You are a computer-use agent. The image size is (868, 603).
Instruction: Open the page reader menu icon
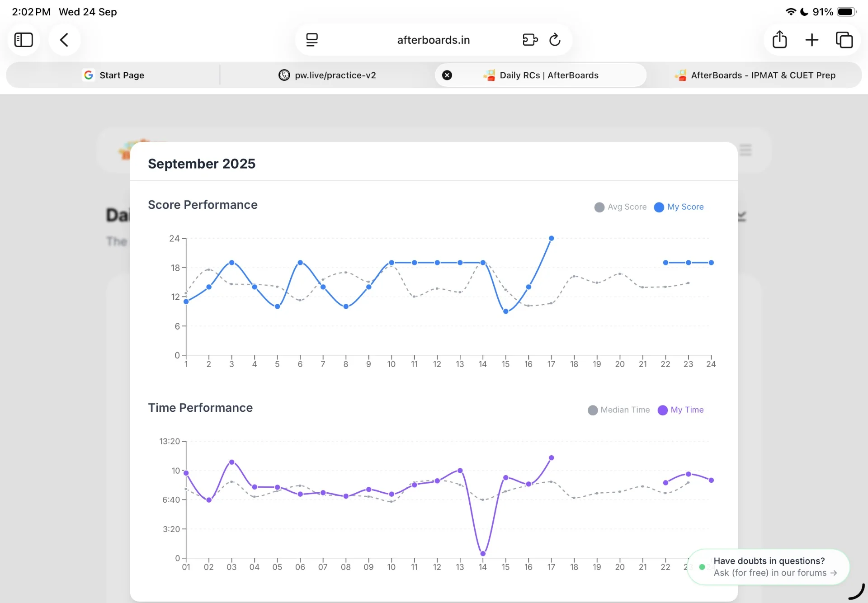(x=312, y=40)
